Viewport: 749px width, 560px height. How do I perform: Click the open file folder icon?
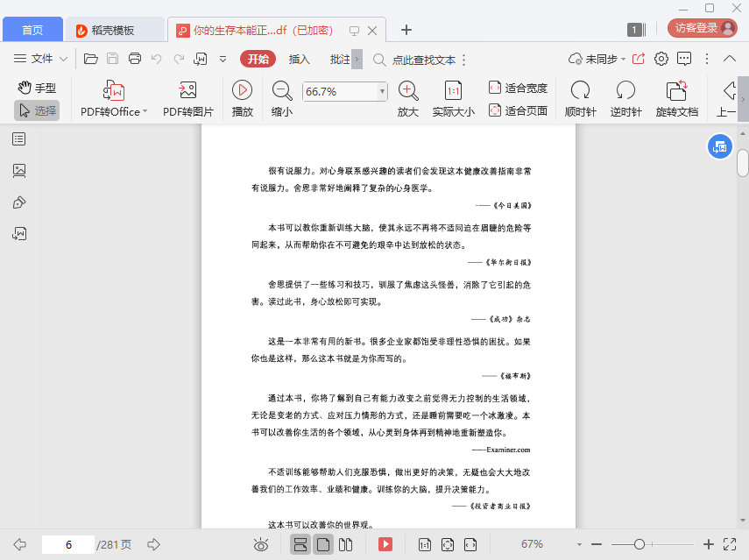pyautogui.click(x=91, y=59)
